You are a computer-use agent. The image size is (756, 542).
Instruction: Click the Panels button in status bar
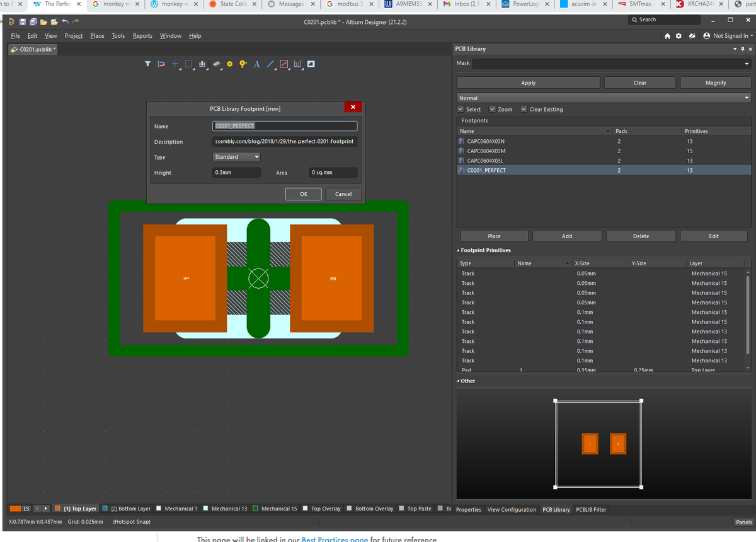[x=743, y=522]
